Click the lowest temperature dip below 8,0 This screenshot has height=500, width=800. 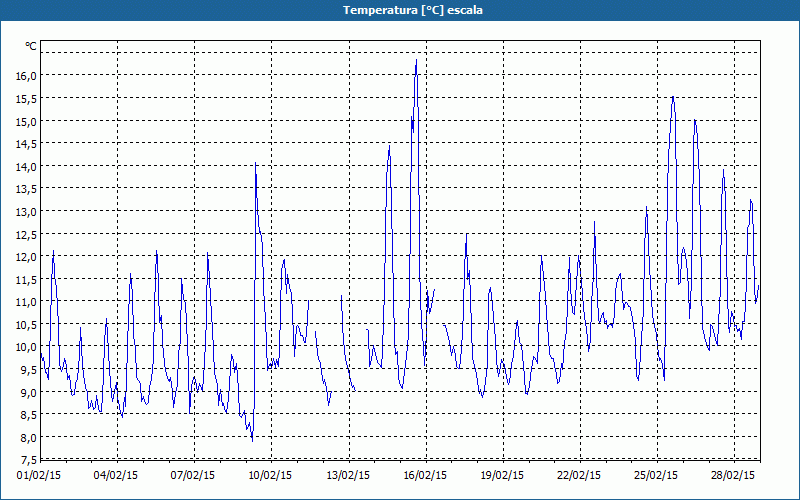pyautogui.click(x=252, y=440)
